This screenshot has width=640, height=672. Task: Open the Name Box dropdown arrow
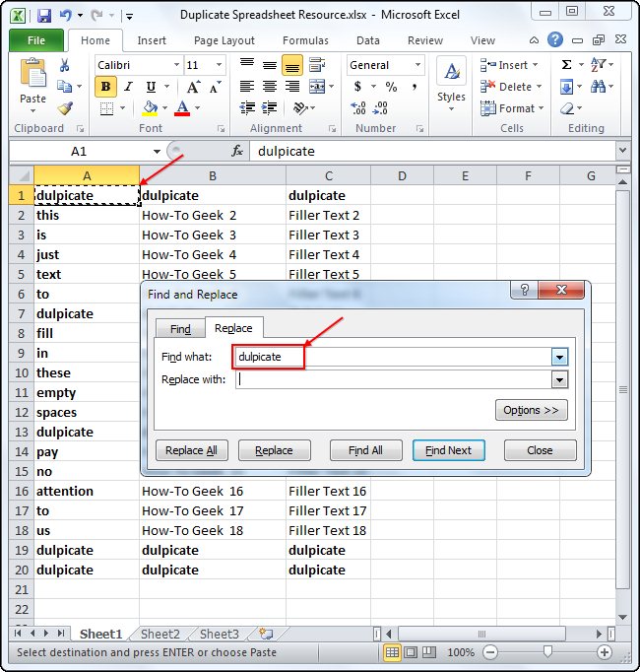pyautogui.click(x=157, y=152)
